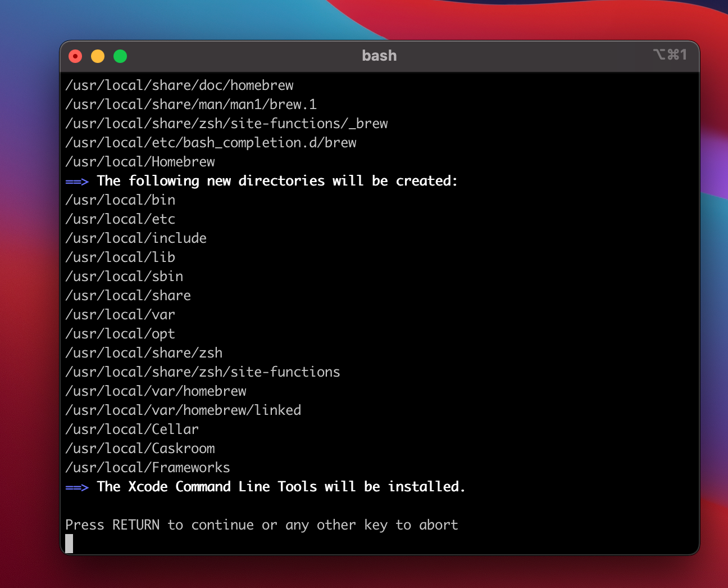
Task: Click the line /usr/local/Homebrew
Action: pos(140,162)
